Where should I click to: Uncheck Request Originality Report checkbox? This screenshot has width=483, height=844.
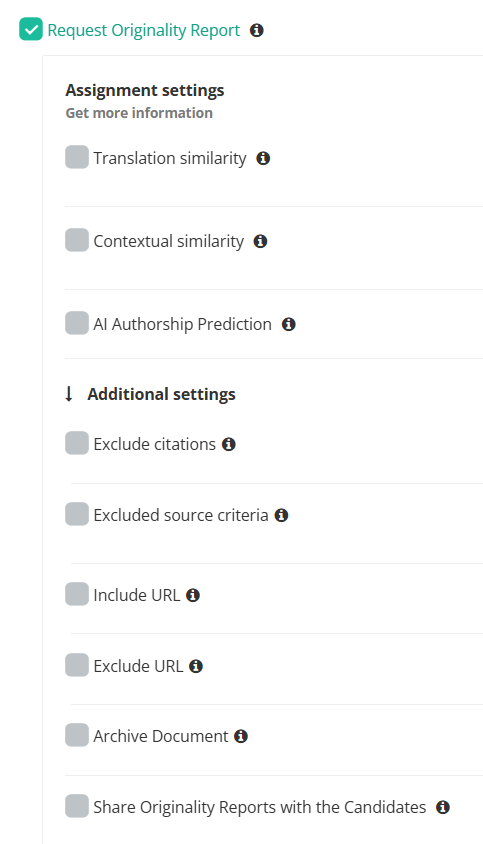coord(31,29)
